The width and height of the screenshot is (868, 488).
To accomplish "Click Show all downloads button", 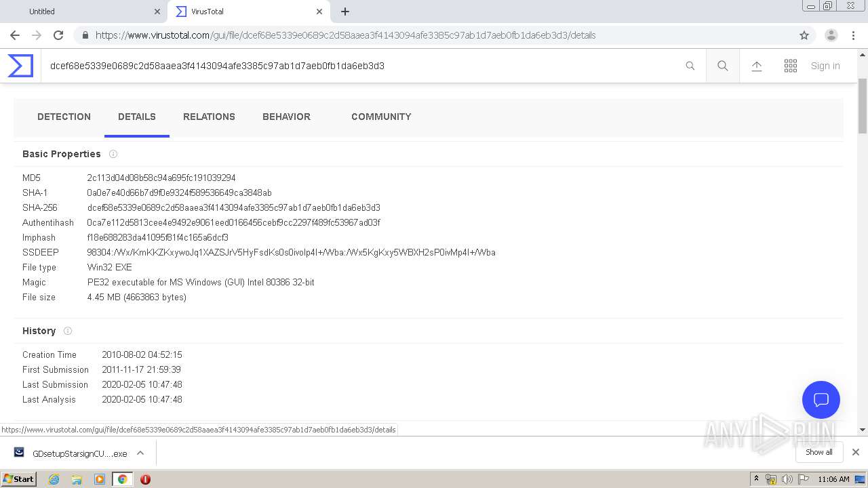I will coord(819,452).
